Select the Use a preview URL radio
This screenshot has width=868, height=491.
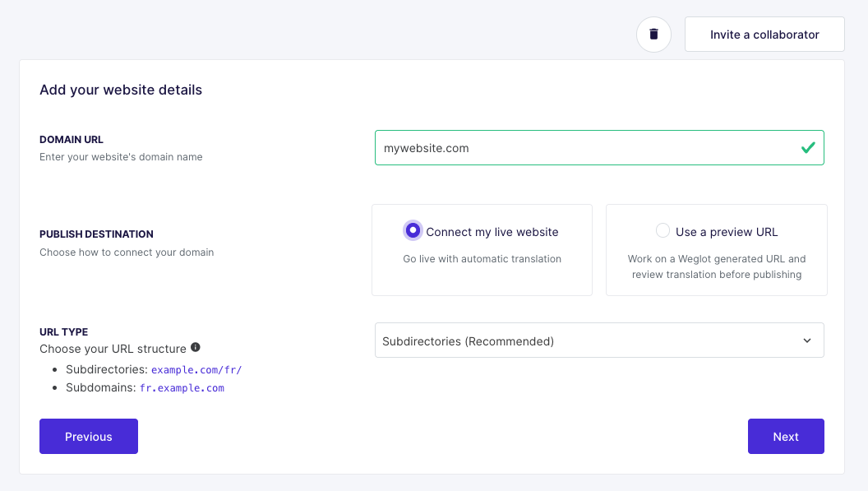pyautogui.click(x=663, y=230)
